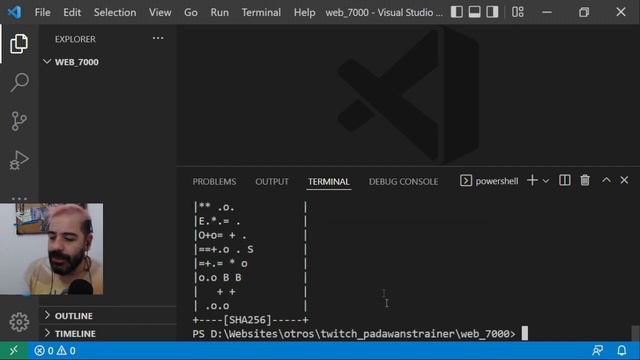
Task: Maximize the panel size chevron
Action: [606, 180]
